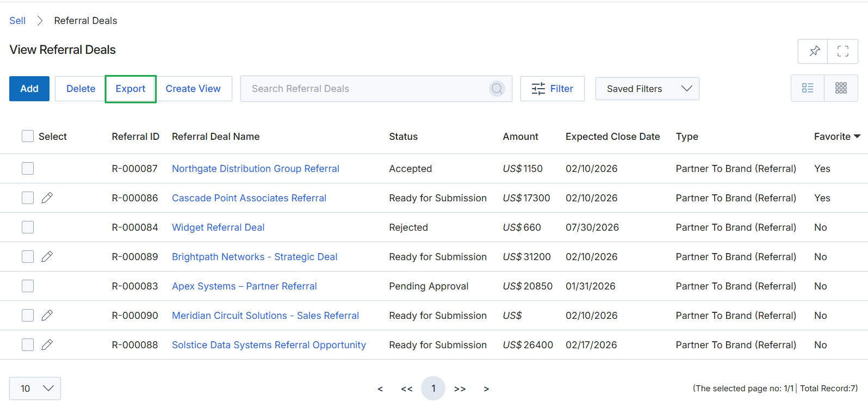Click the Pending Approval status cell
The height and width of the screenshot is (413, 868).
click(429, 286)
